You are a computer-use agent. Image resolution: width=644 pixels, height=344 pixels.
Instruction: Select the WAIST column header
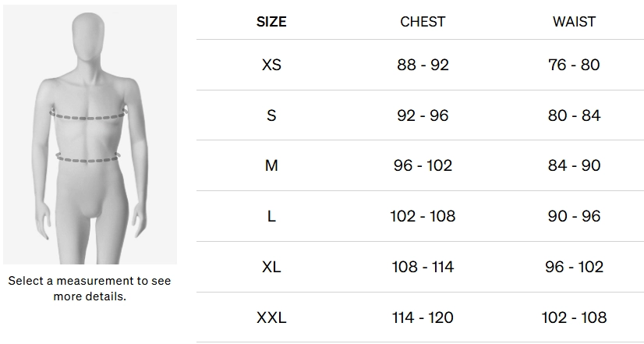point(574,22)
